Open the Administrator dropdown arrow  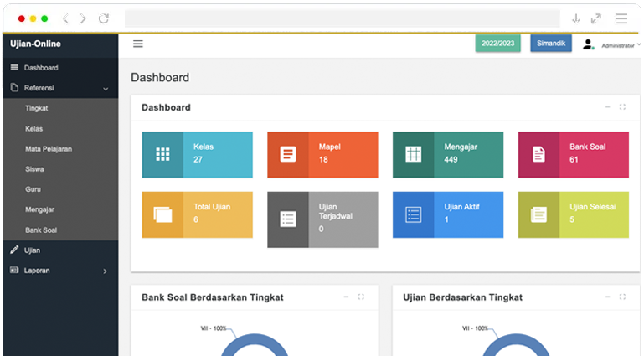point(639,44)
